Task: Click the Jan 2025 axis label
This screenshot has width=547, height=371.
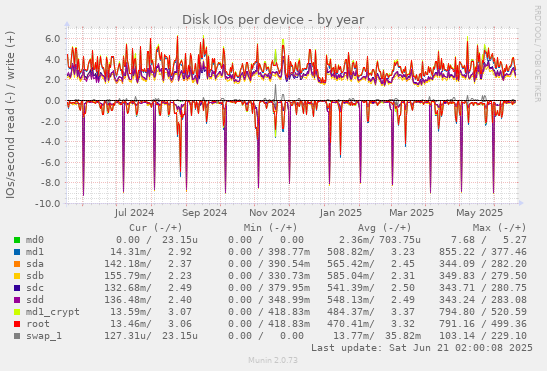Action: (x=340, y=213)
